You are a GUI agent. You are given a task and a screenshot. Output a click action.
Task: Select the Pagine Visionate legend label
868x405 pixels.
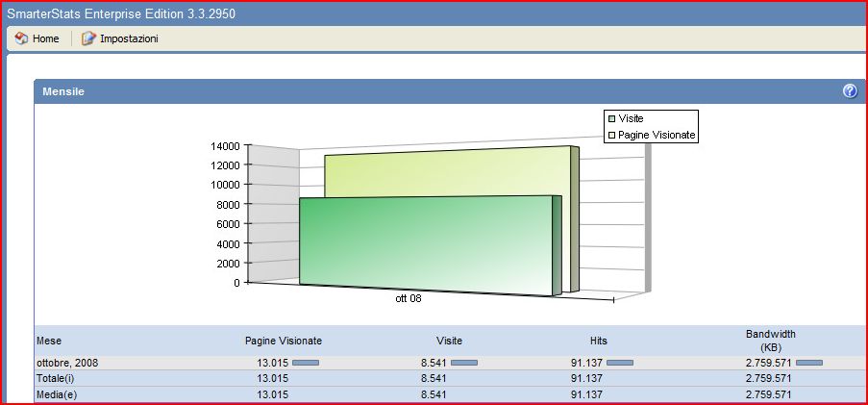657,135
